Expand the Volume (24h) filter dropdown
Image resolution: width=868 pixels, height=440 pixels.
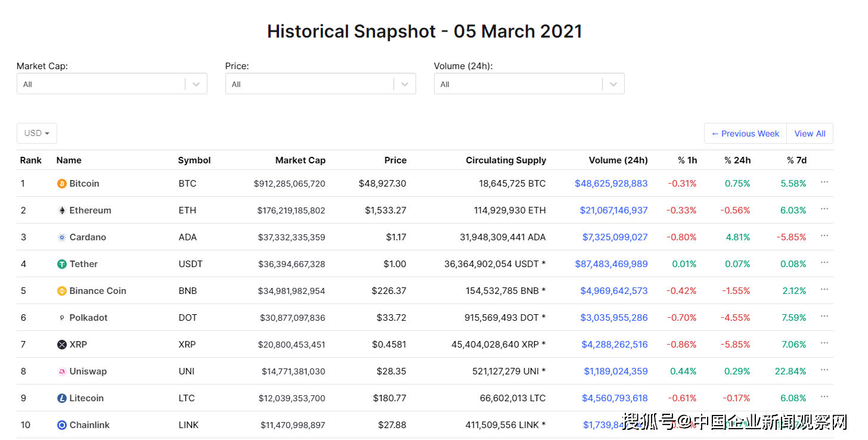(529, 84)
